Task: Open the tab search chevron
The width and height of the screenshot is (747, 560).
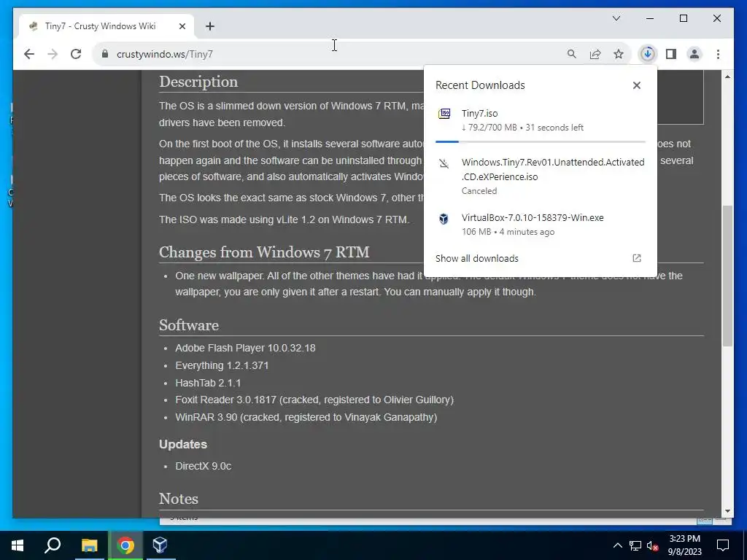Action: click(x=616, y=18)
